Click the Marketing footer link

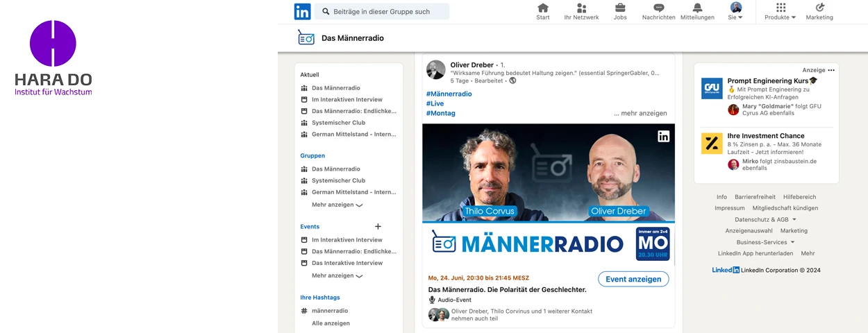[794, 230]
